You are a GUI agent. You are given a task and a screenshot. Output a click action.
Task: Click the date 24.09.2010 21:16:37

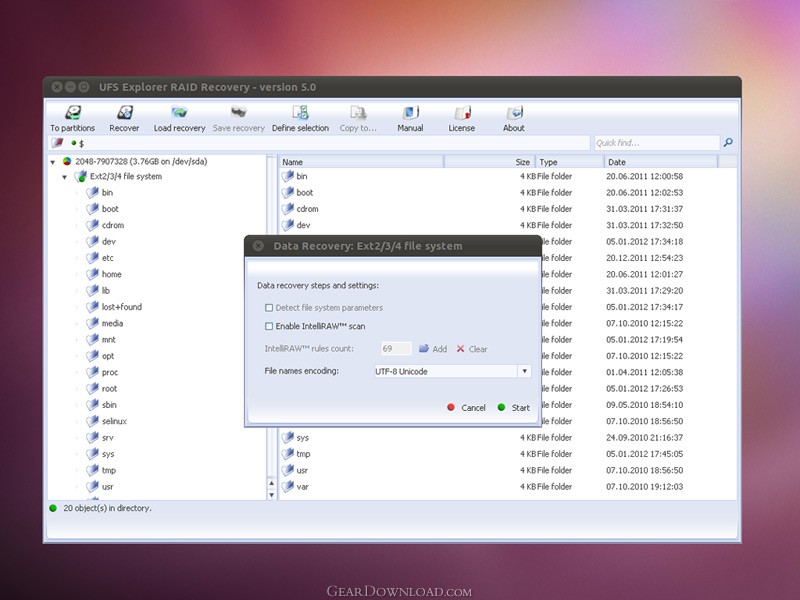644,437
